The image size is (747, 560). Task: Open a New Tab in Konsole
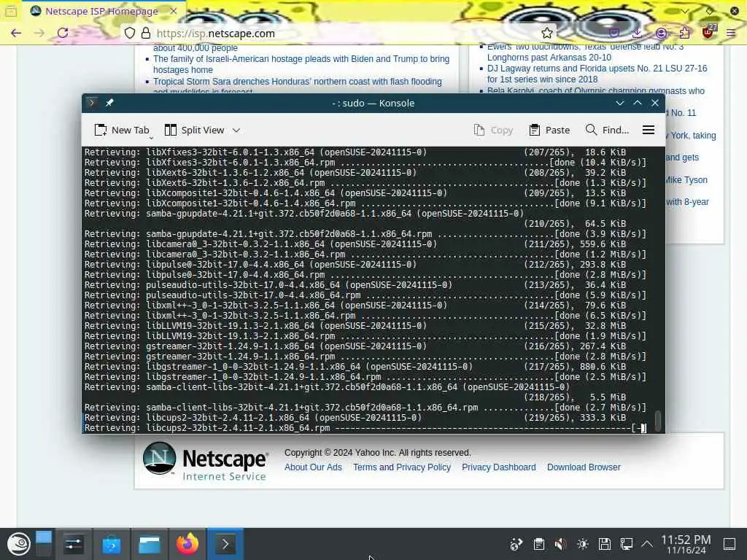[x=122, y=130]
